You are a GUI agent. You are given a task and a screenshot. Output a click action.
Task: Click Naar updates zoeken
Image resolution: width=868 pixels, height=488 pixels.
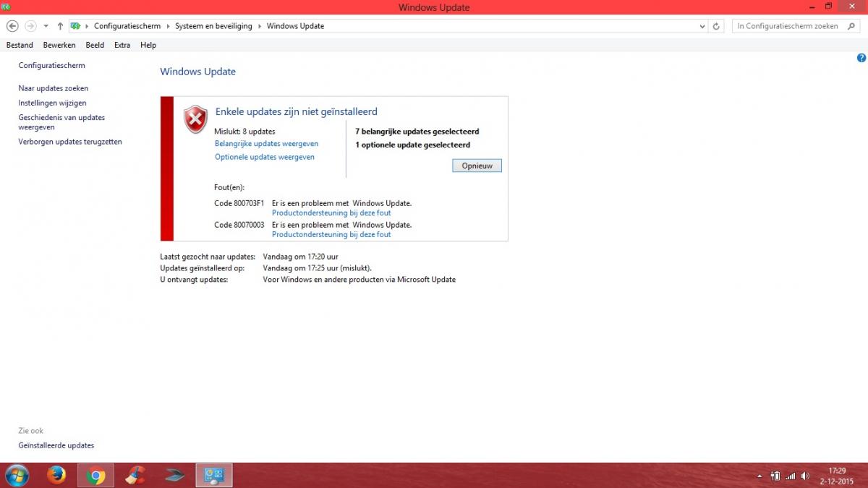coord(53,88)
